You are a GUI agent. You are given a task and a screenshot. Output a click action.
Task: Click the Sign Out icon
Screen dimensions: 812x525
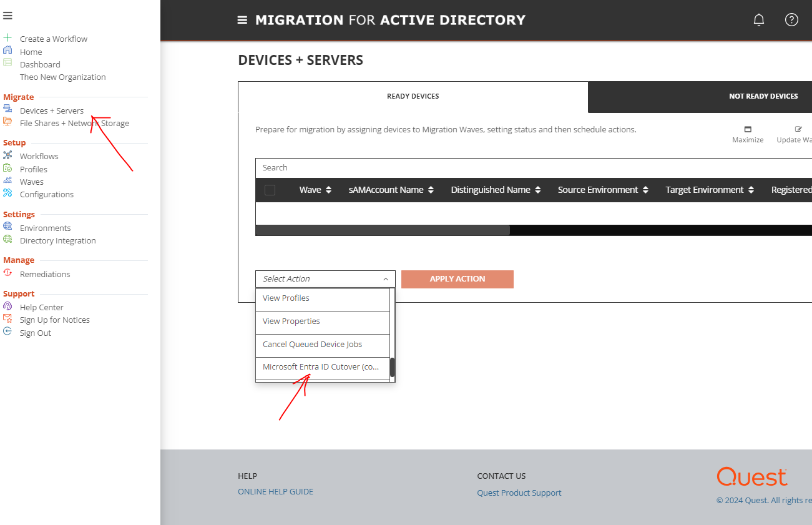tap(7, 331)
